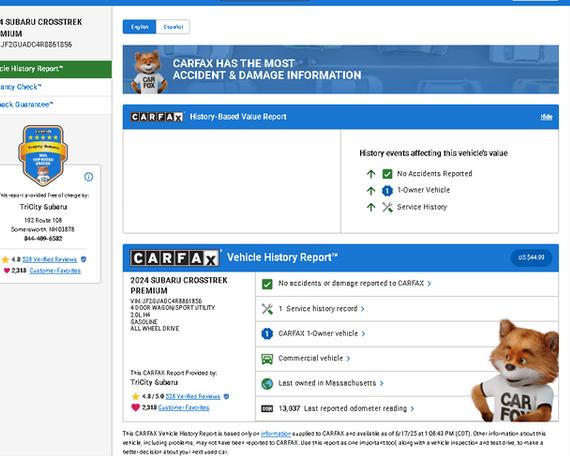Click the CARFAX accident information banner
The width and height of the screenshot is (570, 456).
[x=341, y=69]
